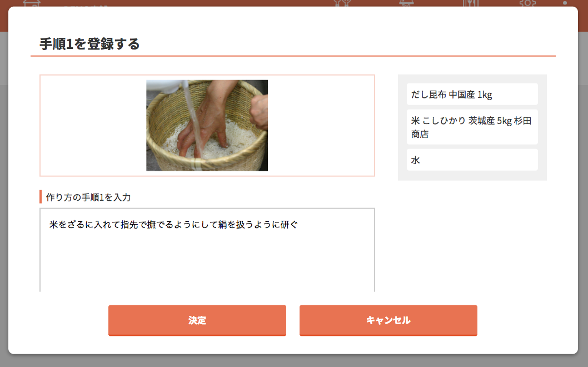This screenshot has height=367, width=588.
Task: Click the user profile icon at far right
Action: coord(565,3)
